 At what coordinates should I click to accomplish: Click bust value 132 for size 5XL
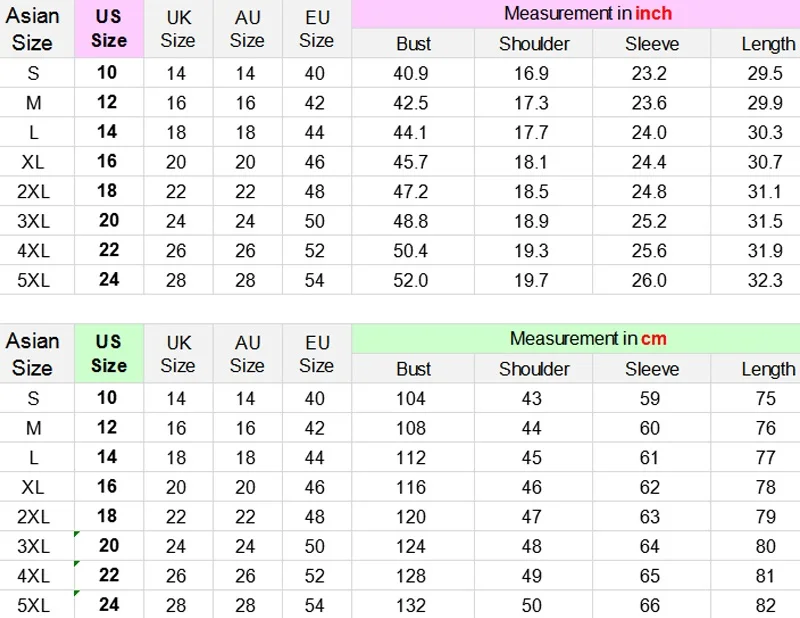point(410,606)
